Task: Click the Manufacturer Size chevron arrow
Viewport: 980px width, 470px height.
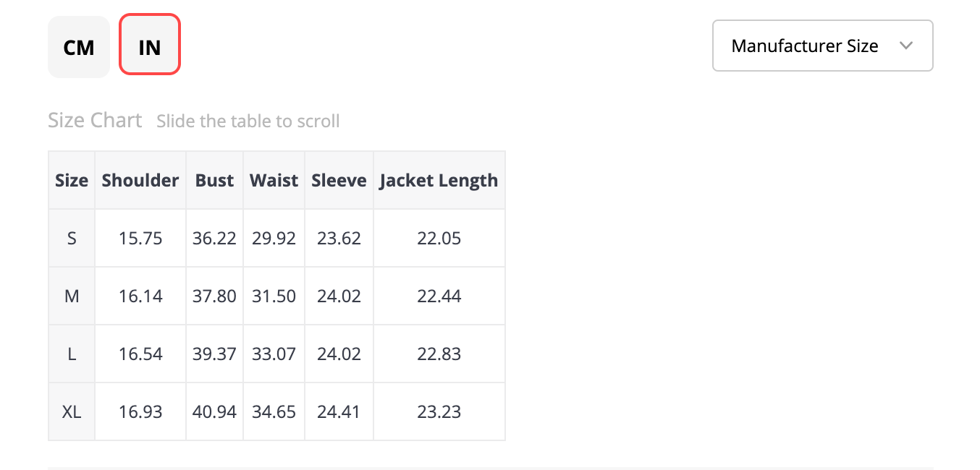Action: (905, 46)
